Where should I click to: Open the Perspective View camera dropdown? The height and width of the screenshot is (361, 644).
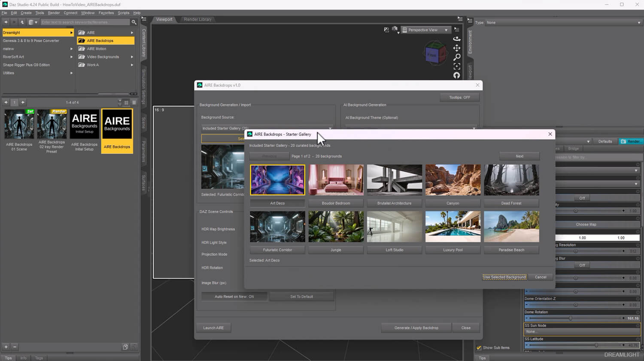(x=425, y=30)
